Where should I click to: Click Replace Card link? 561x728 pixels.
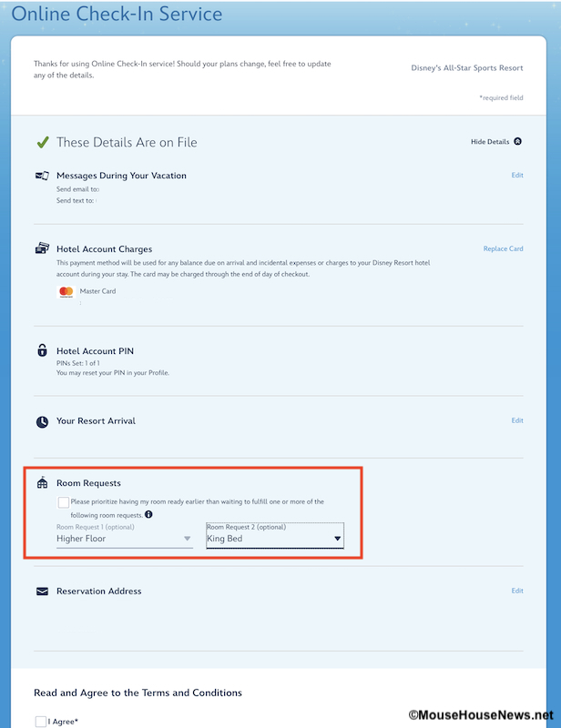[x=503, y=248]
